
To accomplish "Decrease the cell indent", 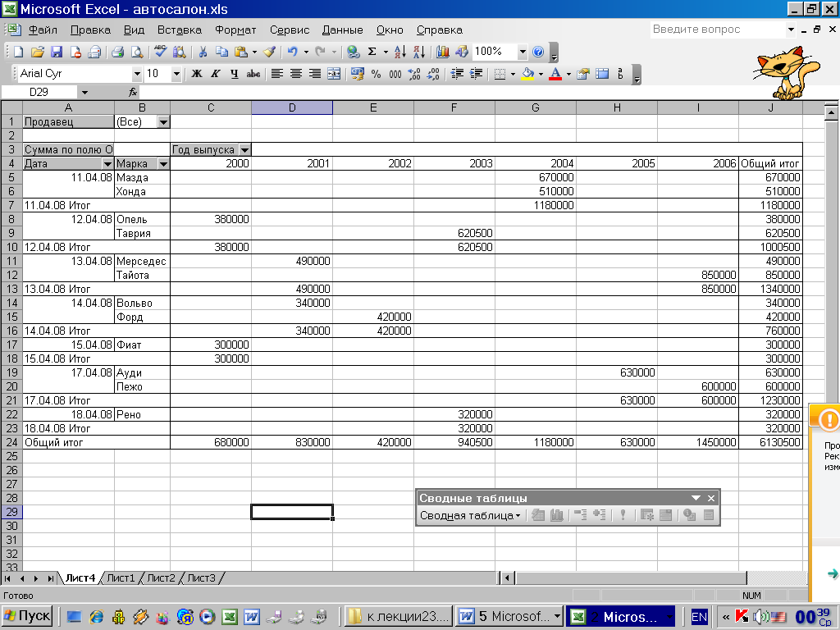I will tap(457, 74).
